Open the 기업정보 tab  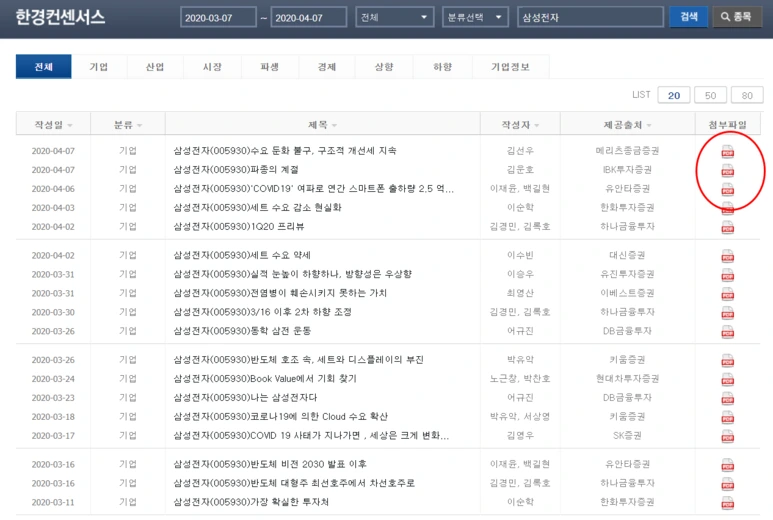coord(510,67)
